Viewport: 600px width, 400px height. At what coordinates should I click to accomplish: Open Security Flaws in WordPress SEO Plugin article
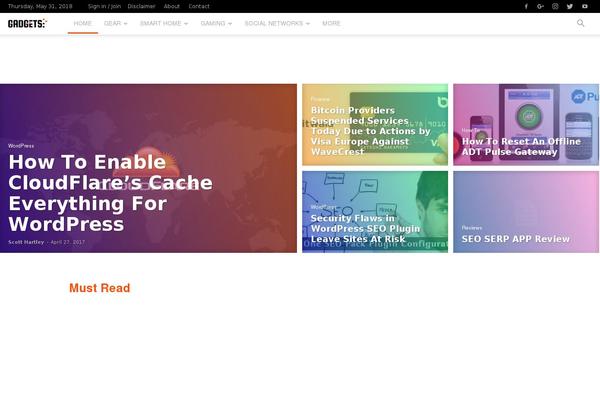coord(365,229)
